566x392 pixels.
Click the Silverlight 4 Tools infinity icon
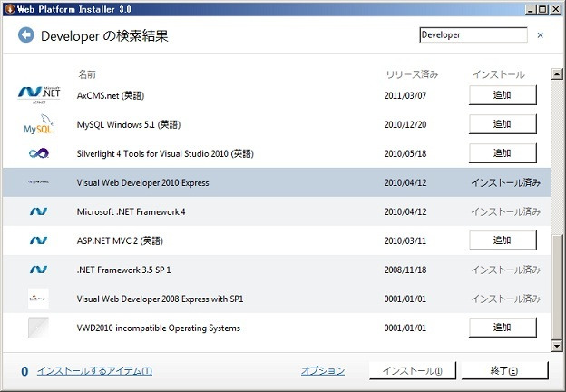(39, 153)
